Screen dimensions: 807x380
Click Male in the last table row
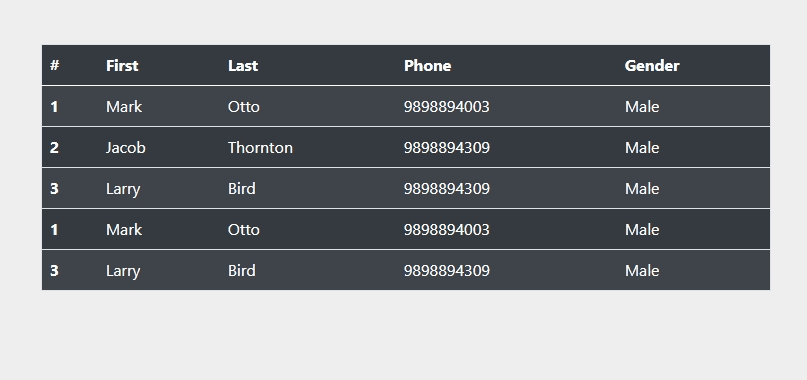(x=642, y=271)
